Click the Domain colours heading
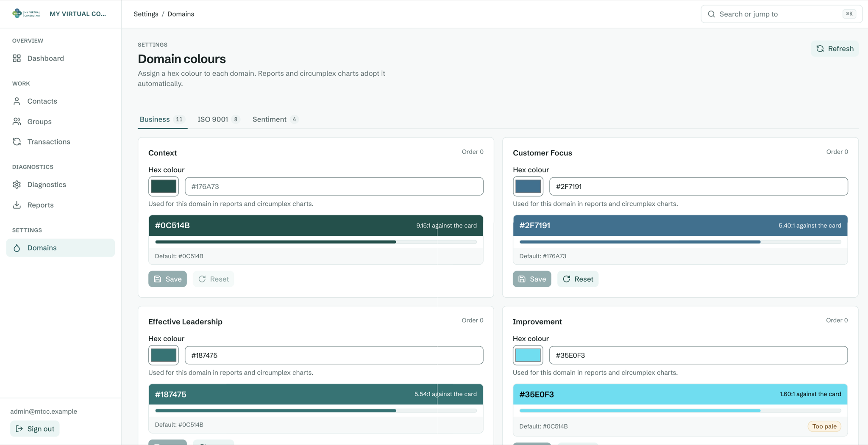The width and height of the screenshot is (868, 445). tap(182, 59)
